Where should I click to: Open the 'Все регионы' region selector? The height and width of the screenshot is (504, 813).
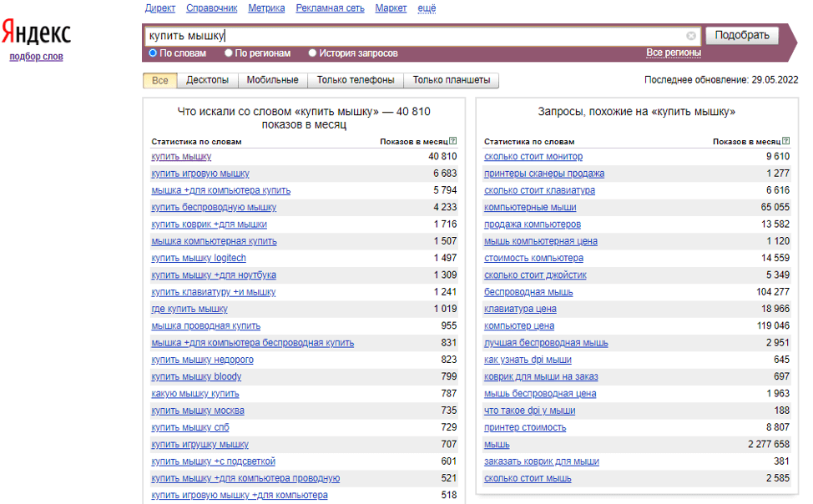click(x=674, y=53)
